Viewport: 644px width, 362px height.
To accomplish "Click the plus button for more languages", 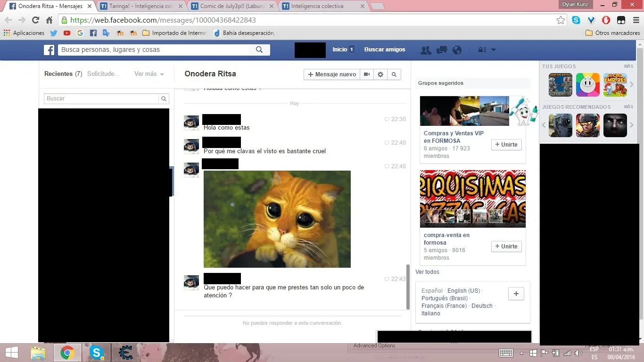I will tap(516, 294).
